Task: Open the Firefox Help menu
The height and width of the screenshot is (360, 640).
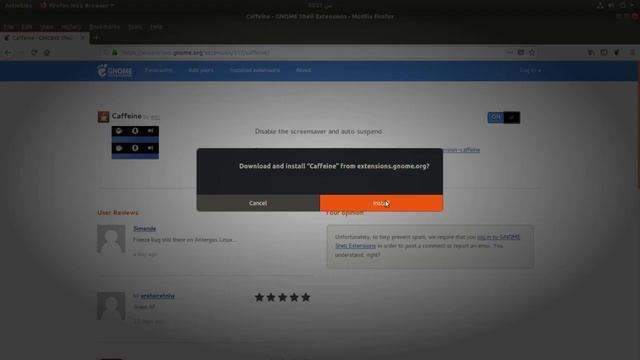Action: pos(156,27)
